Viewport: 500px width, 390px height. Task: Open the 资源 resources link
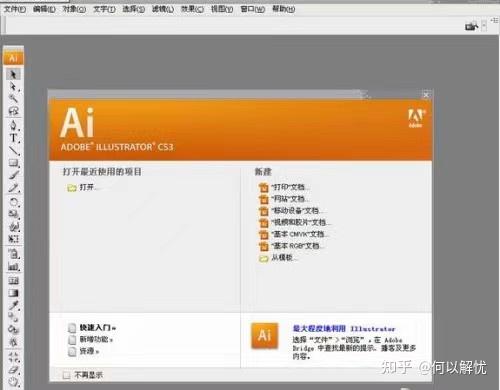[x=84, y=351]
